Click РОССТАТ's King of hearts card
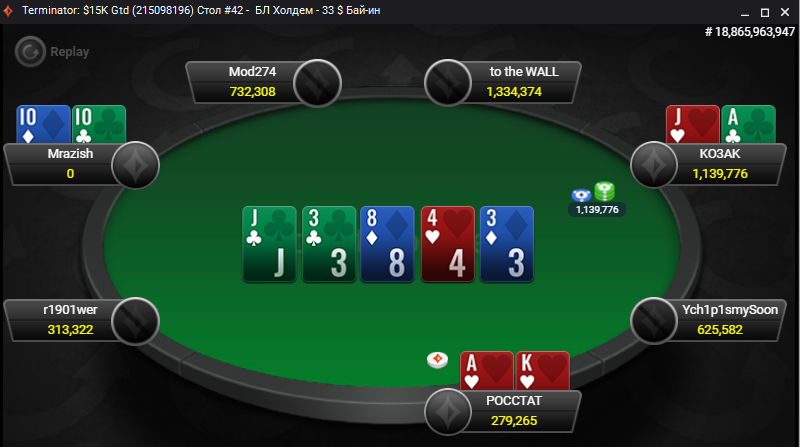 [542, 370]
